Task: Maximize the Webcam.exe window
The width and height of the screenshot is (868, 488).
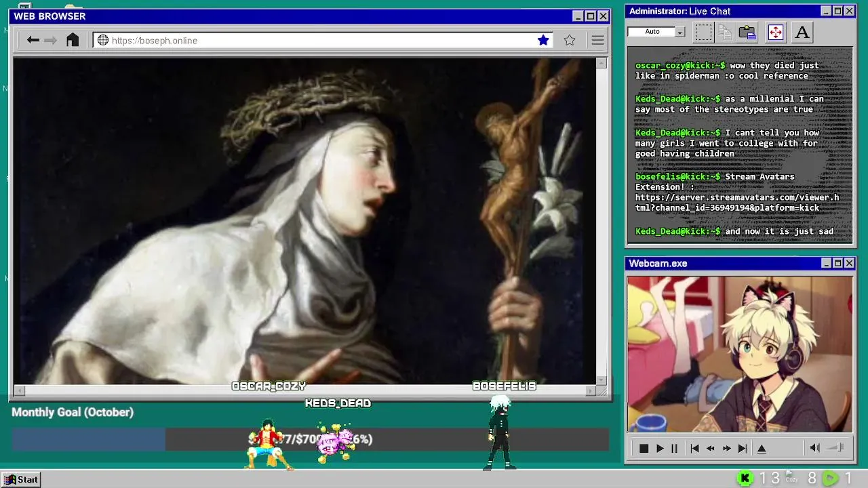Action: 837,263
